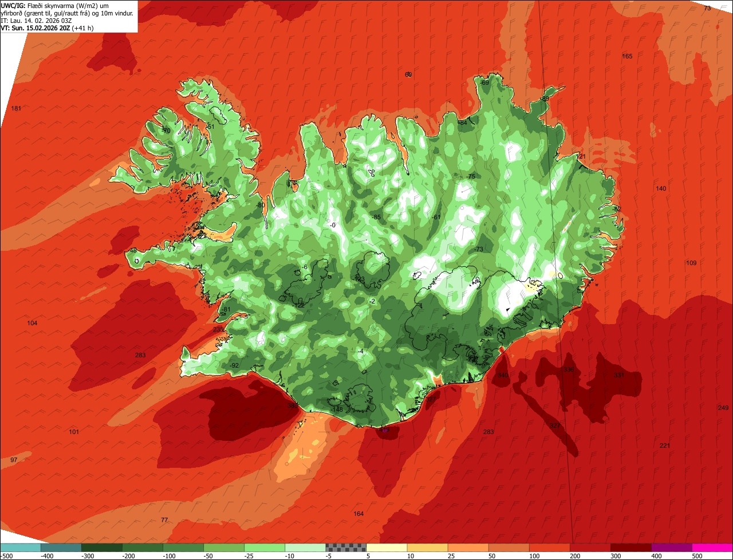Click the '-148' value on the south coast
This screenshot has height=560, width=733.
(337, 409)
